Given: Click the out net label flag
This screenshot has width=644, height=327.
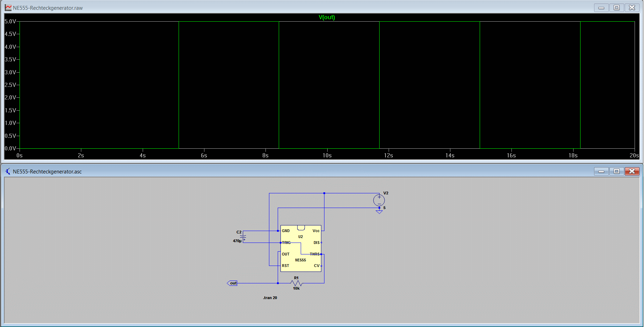Looking at the screenshot, I should 232,283.
